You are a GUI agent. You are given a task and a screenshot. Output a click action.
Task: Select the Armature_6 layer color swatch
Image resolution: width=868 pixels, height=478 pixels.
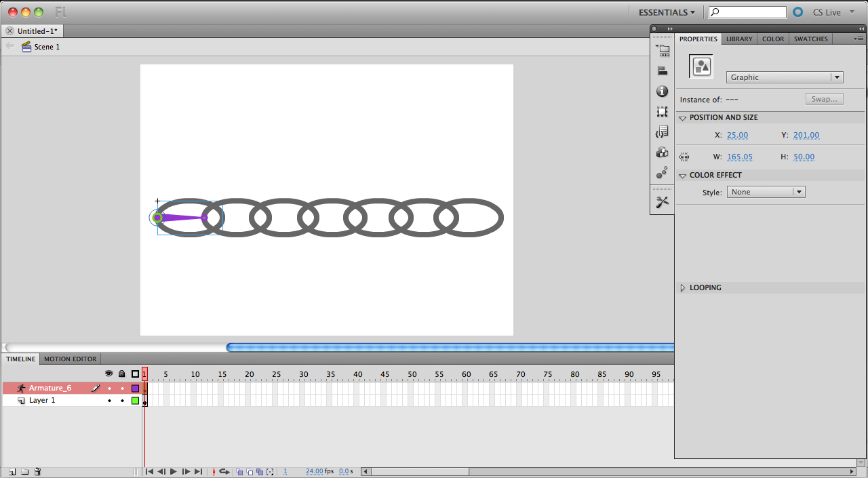135,388
